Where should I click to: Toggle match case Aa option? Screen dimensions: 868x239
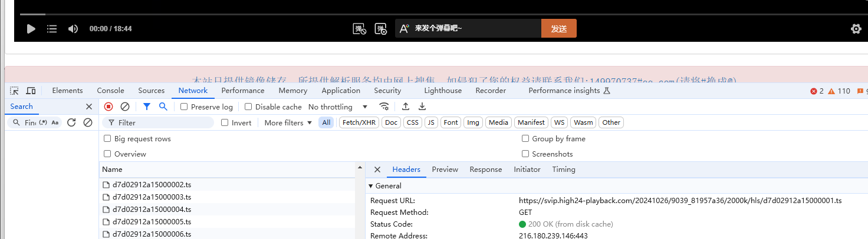pyautogui.click(x=55, y=122)
